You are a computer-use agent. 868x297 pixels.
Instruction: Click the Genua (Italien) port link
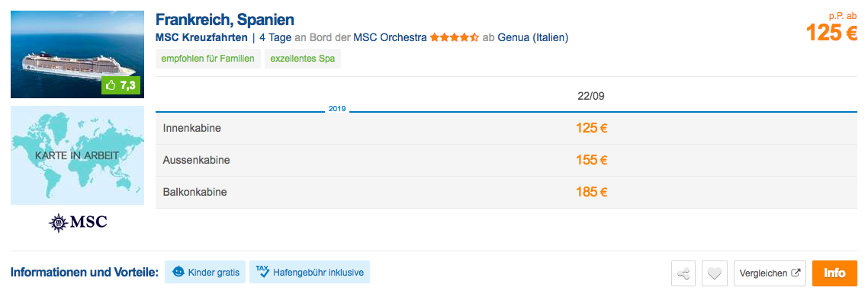(x=533, y=38)
